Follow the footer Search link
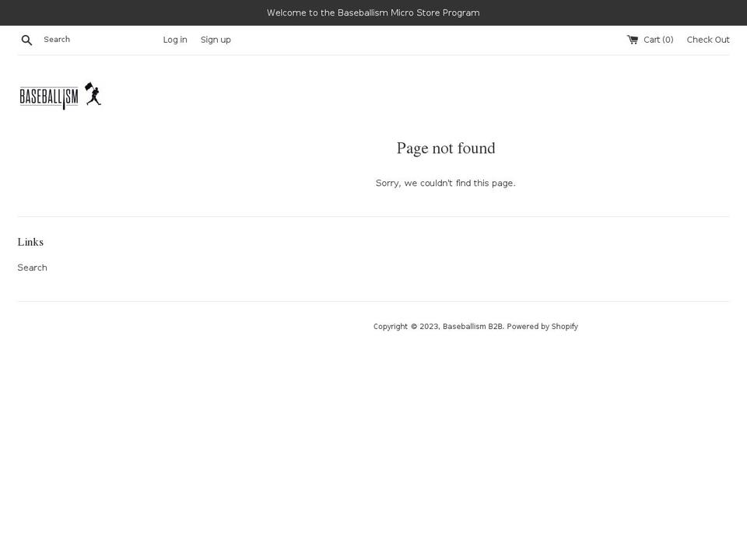This screenshot has height=560, width=747. coord(33,268)
